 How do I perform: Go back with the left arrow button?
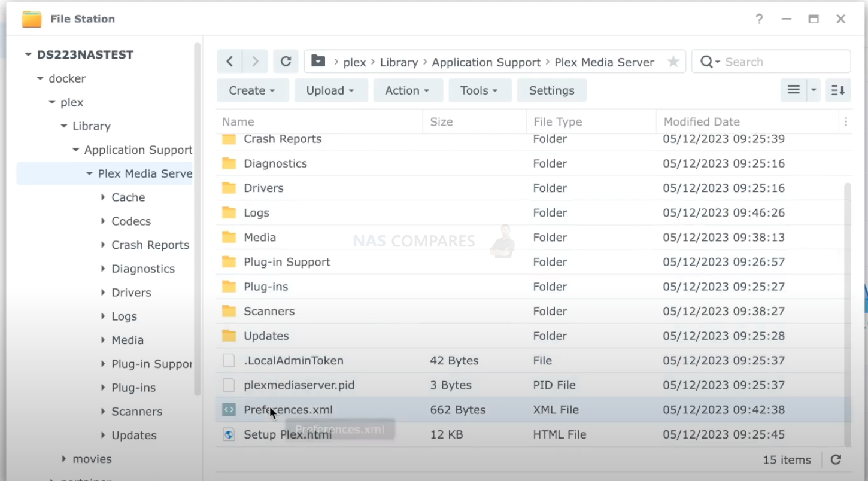(x=229, y=62)
